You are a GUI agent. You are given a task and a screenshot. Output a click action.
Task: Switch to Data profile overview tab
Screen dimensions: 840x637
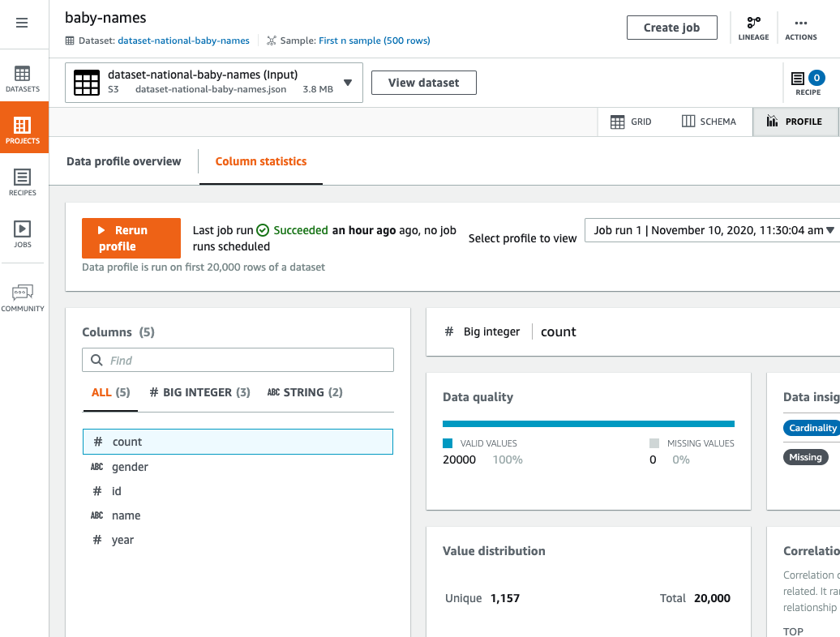pos(123,161)
